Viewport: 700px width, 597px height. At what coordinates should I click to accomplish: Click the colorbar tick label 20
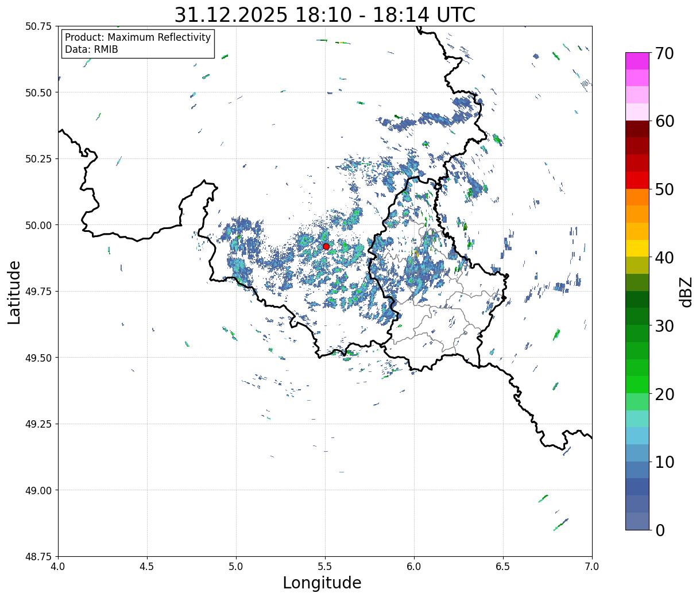[x=664, y=394]
